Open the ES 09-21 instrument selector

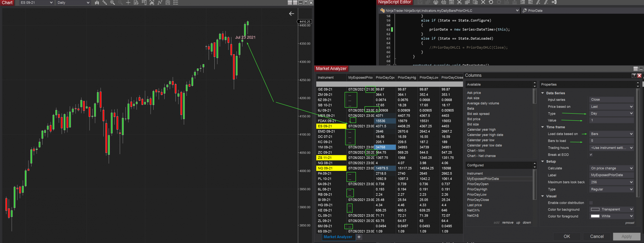(37, 3)
